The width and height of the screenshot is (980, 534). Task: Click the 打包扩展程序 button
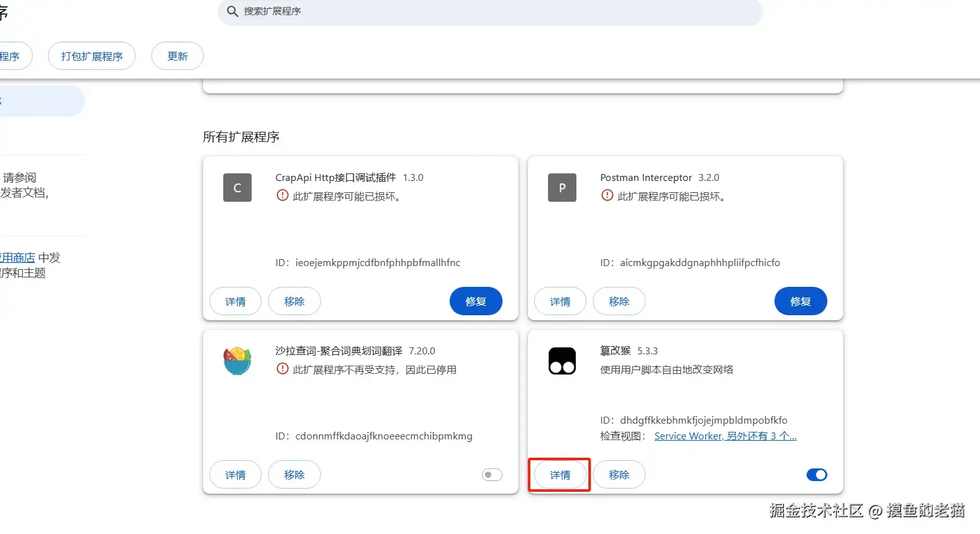click(92, 56)
